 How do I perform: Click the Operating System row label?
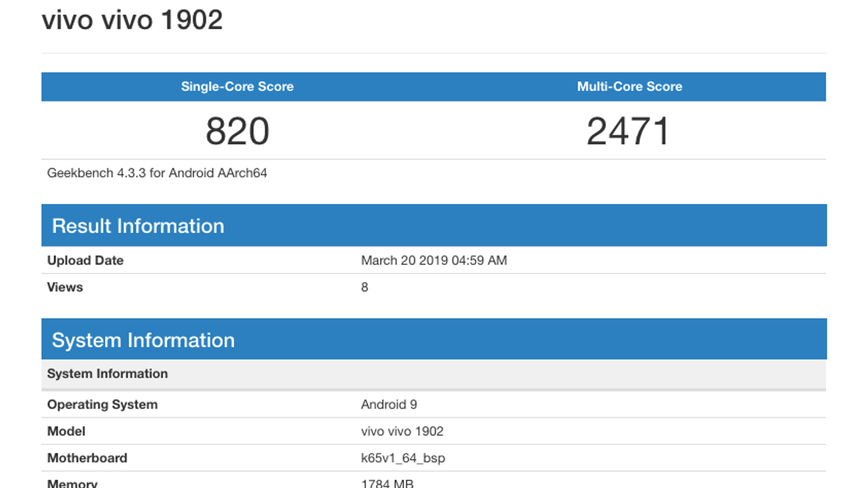102,404
